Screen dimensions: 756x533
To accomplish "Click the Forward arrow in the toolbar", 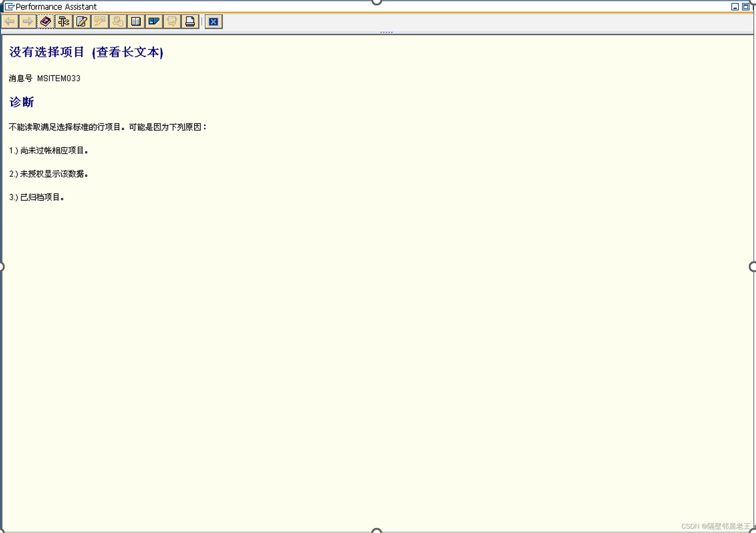I will tap(28, 22).
